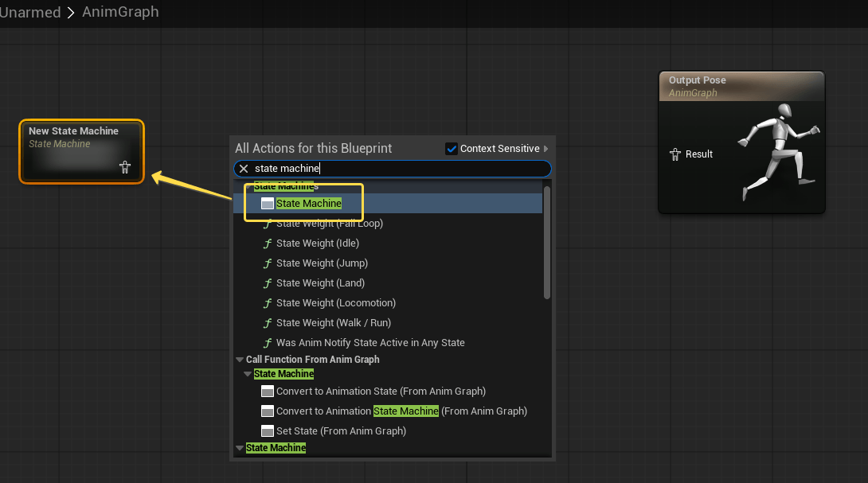
Task: Click the output pose pin on New State Machine
Action: click(125, 167)
